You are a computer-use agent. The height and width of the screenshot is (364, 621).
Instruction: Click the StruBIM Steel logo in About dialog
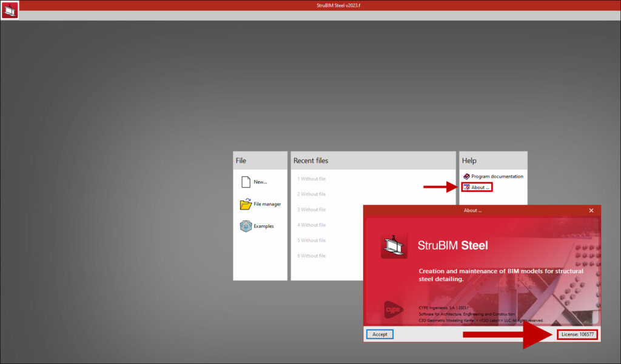click(394, 246)
